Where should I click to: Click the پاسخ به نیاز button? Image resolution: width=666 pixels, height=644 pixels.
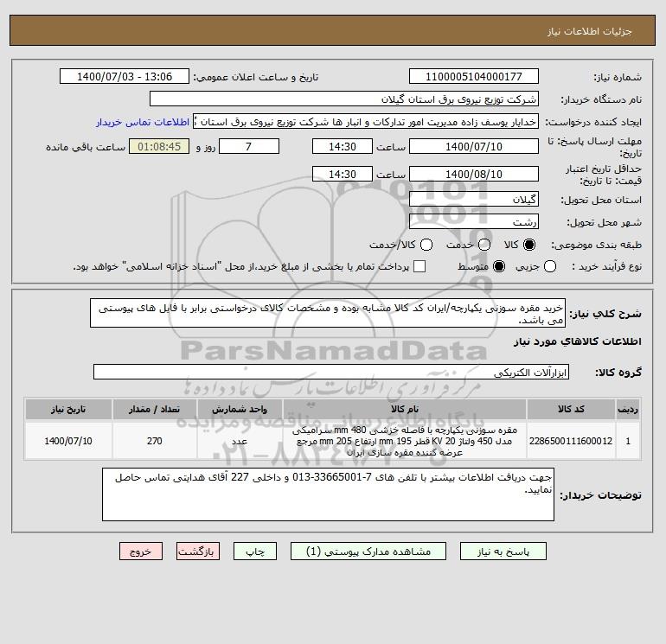pyautogui.click(x=503, y=551)
